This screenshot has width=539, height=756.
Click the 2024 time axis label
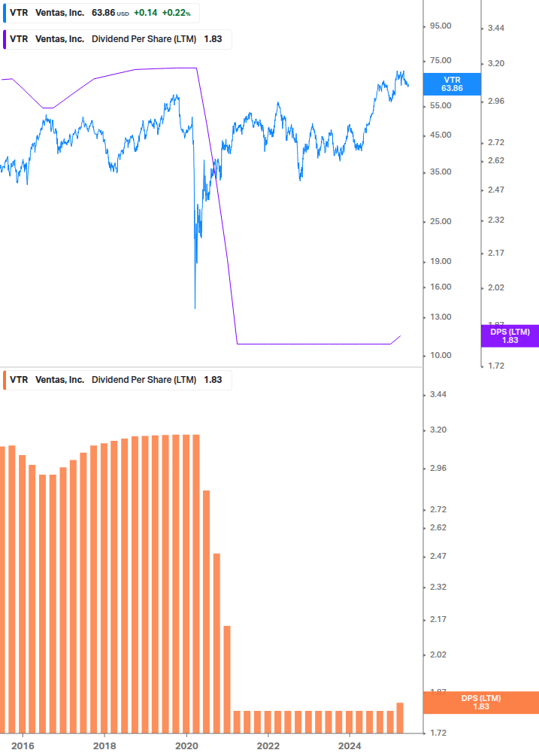pyautogui.click(x=350, y=746)
